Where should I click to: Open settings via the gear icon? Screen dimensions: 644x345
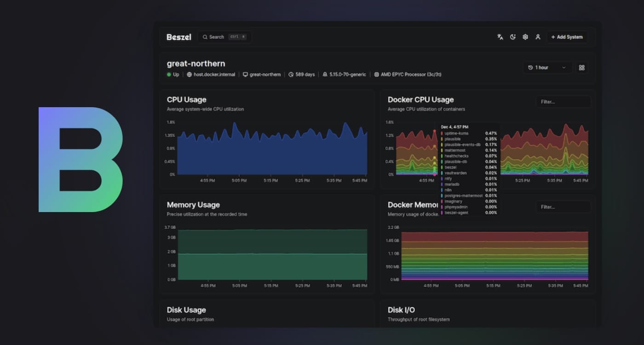point(525,37)
